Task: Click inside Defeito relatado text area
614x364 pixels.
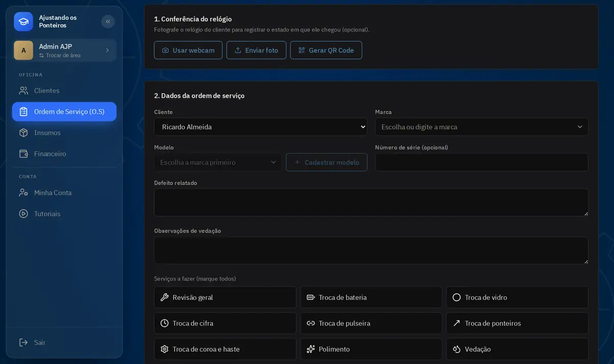Action: coord(371,202)
